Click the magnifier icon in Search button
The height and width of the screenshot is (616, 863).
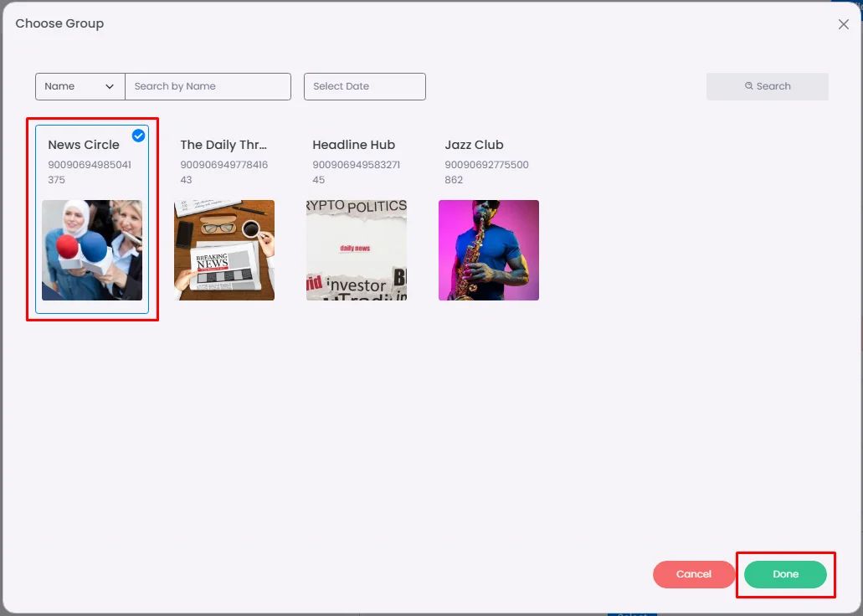pyautogui.click(x=748, y=86)
